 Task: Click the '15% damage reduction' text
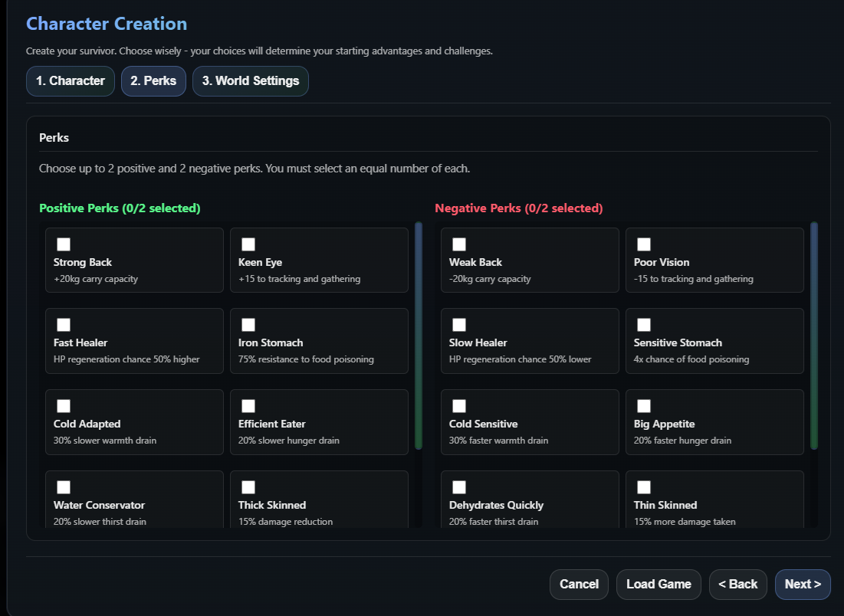[285, 522]
